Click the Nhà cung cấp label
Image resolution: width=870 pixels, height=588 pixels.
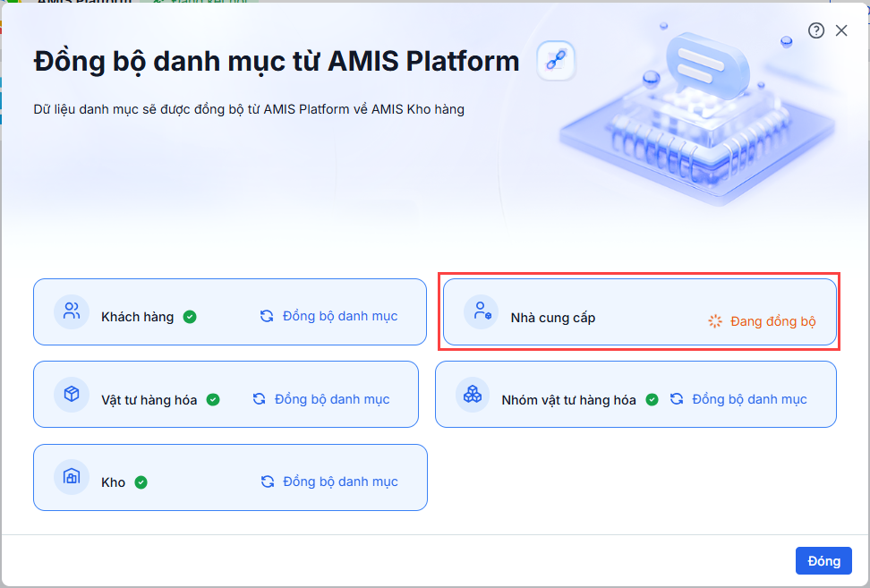(x=553, y=318)
